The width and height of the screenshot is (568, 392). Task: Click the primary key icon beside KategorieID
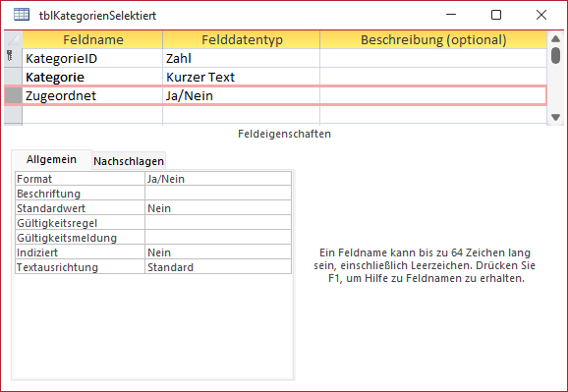pos(10,56)
